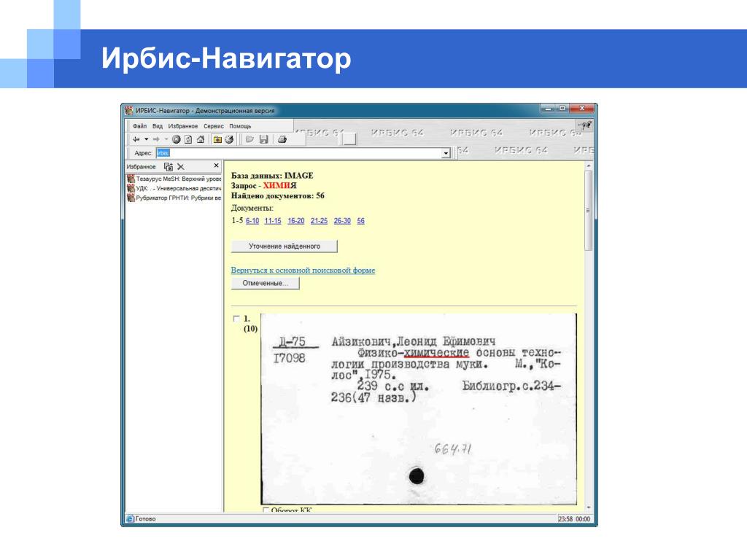Click the scrollbar up arrow
The height and width of the screenshot is (560, 747).
tap(589, 166)
